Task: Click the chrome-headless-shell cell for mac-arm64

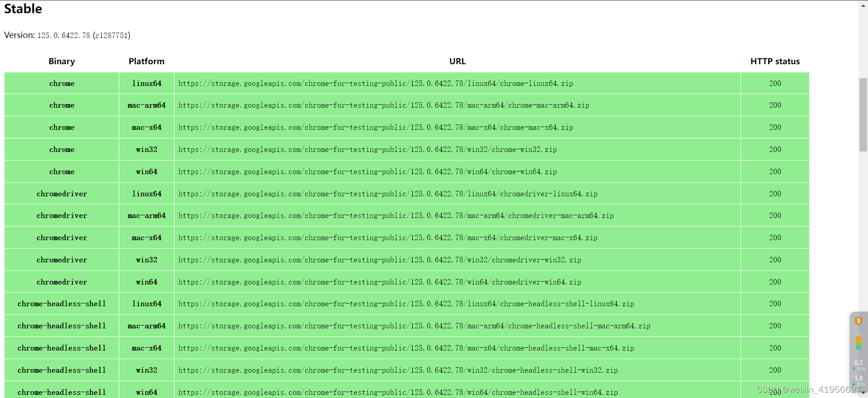Action: [x=62, y=326]
